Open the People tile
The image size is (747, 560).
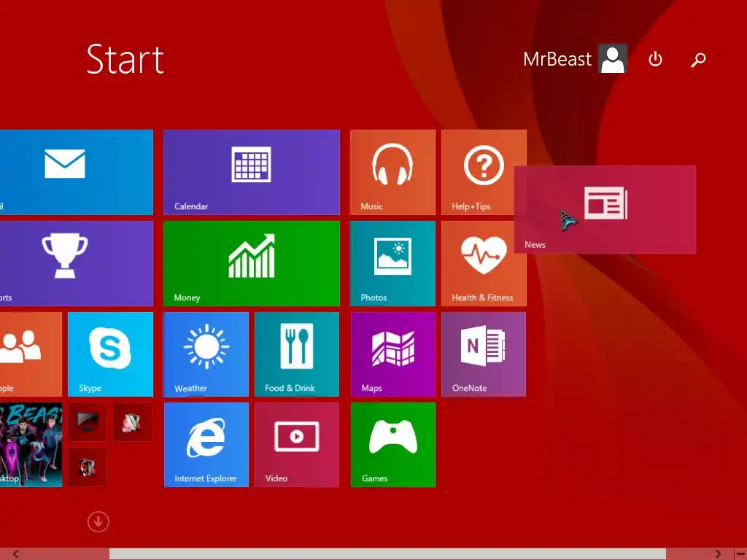[x=31, y=354]
